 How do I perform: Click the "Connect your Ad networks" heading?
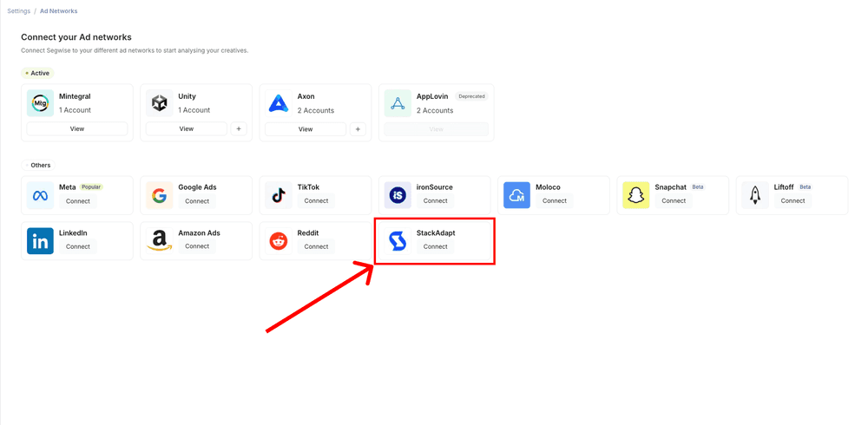76,37
